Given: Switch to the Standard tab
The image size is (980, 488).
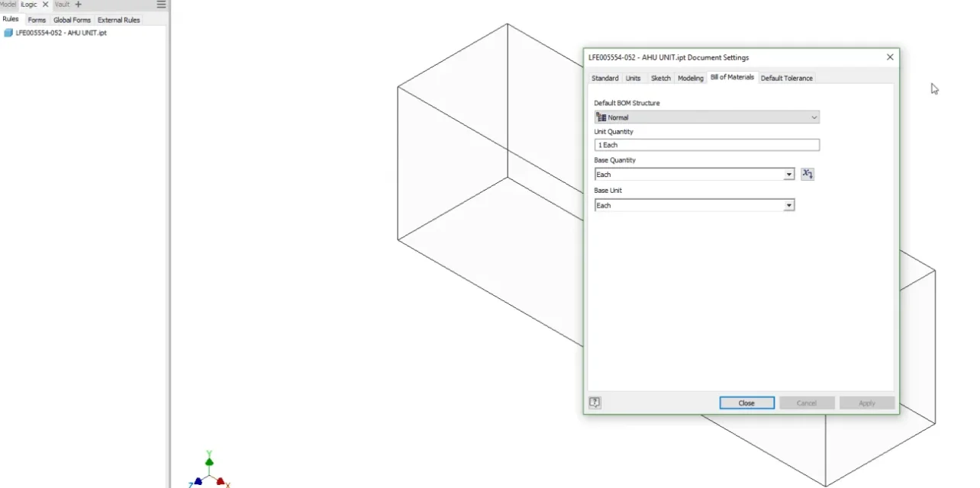Looking at the screenshot, I should coord(605,78).
